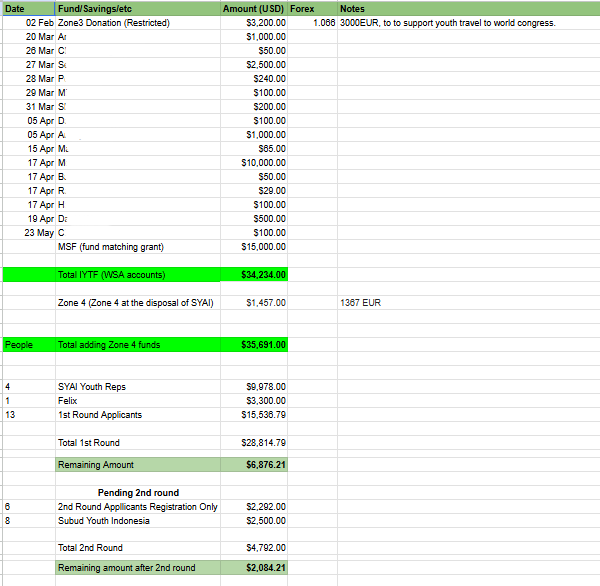Select the Forex header cell

pos(312,8)
